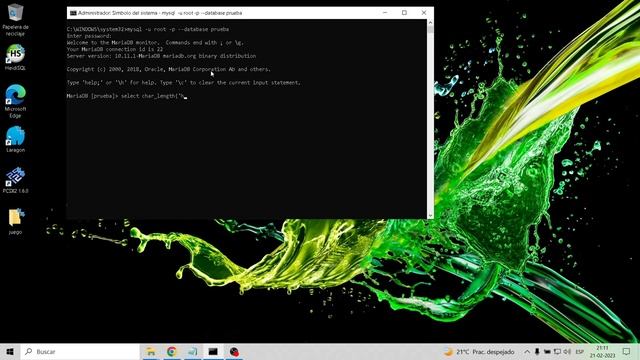Open the red-and-black circular taskbar app icon
The height and width of the screenshot is (360, 640).
tap(234, 351)
